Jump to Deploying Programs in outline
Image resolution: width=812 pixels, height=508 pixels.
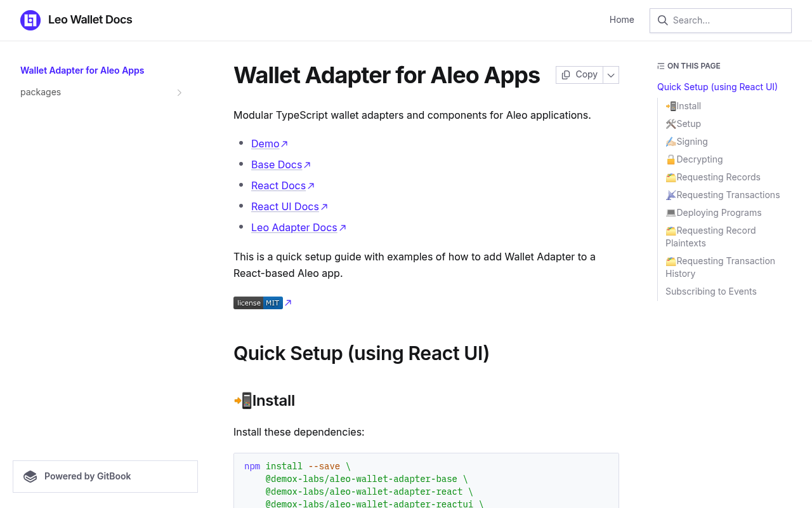click(714, 213)
